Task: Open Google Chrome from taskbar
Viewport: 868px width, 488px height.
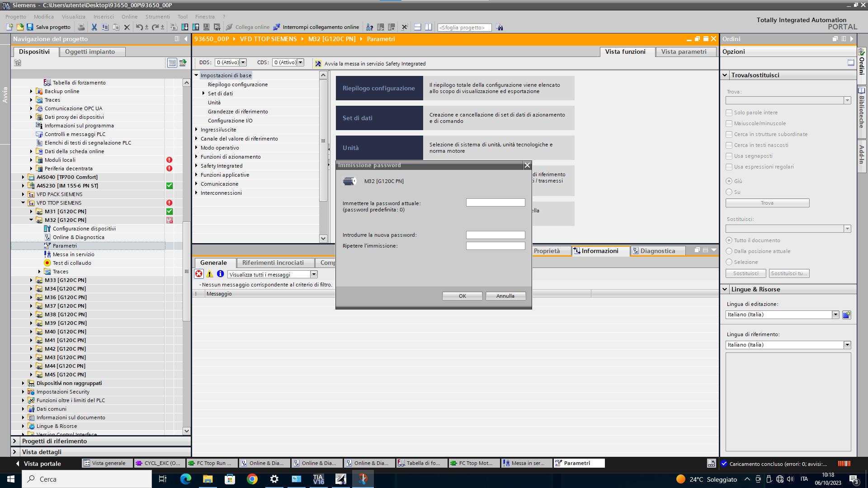Action: 252,479
